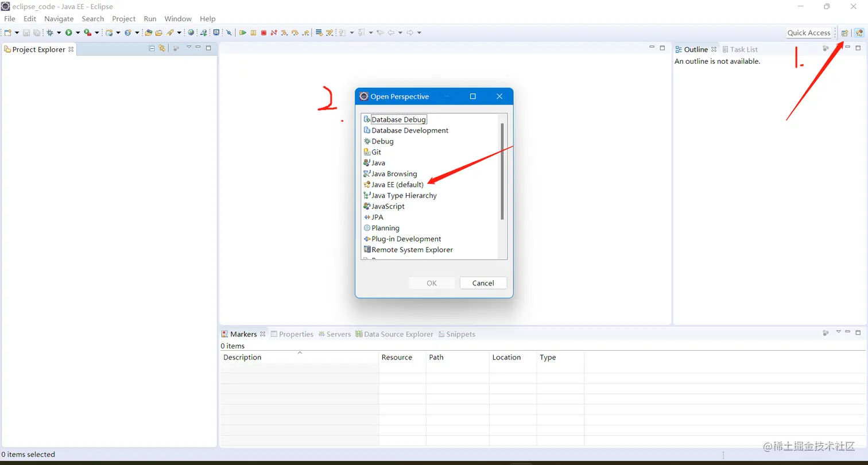The image size is (868, 465).
Task: Click the Debug bug toolbar icon
Action: pyautogui.click(x=50, y=33)
